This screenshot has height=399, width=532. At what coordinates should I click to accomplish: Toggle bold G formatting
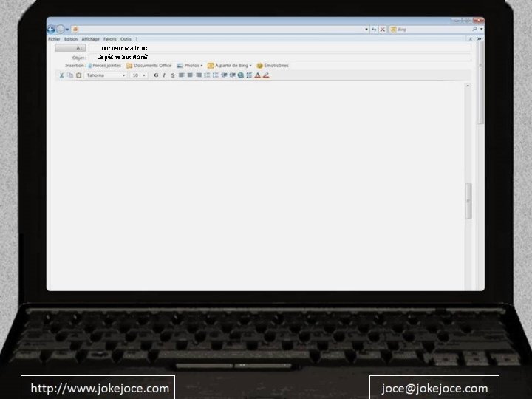[156, 75]
